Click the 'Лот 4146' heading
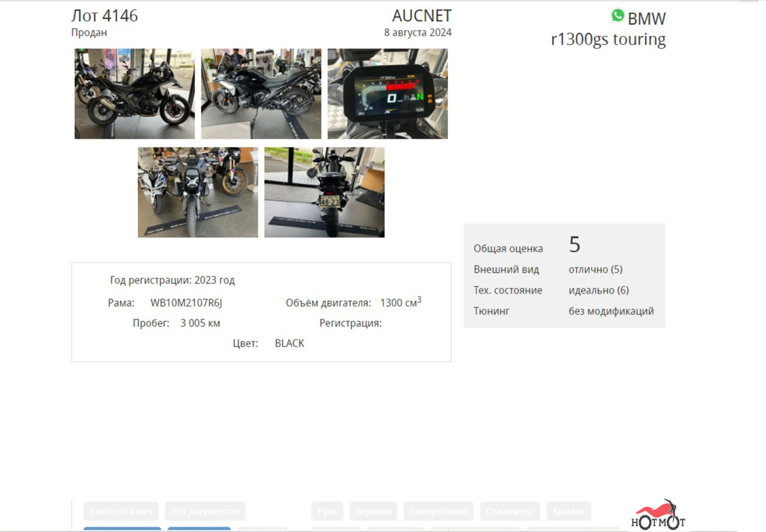Image resolution: width=766 pixels, height=532 pixels. tap(104, 16)
